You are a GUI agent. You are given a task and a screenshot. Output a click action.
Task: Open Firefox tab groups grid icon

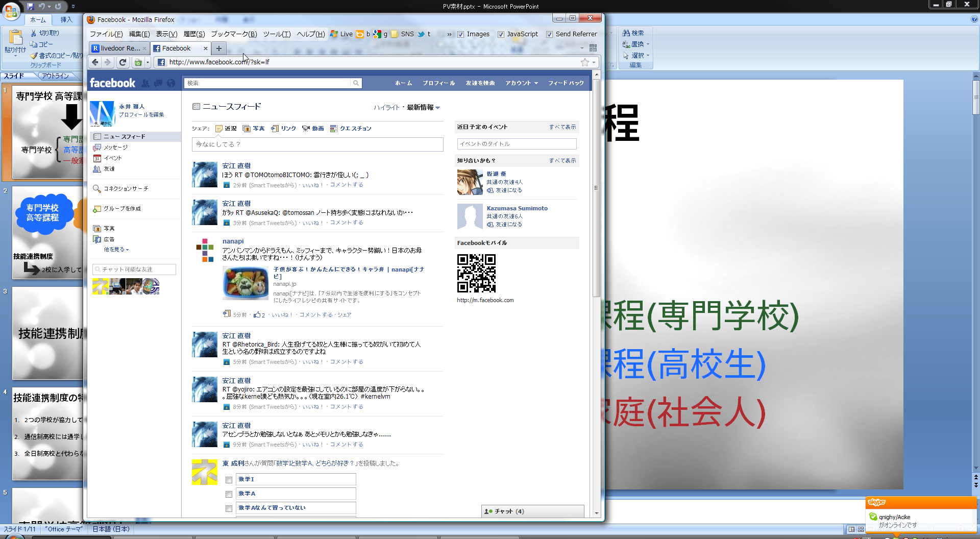593,48
